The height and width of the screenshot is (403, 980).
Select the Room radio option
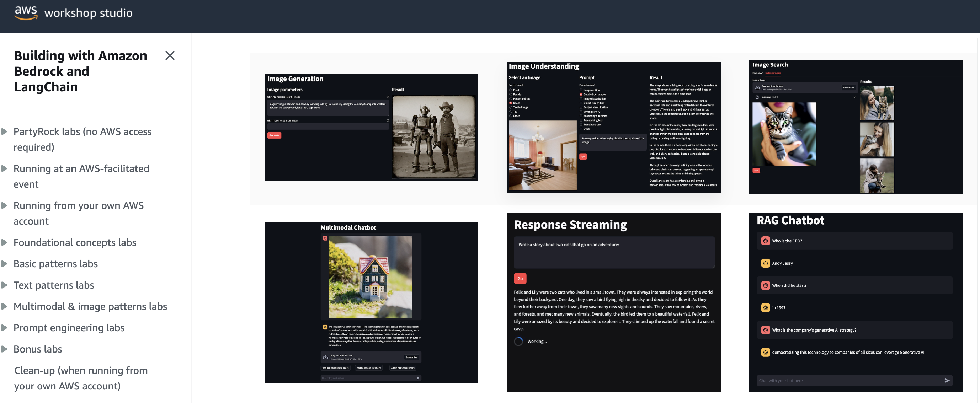coord(511,103)
